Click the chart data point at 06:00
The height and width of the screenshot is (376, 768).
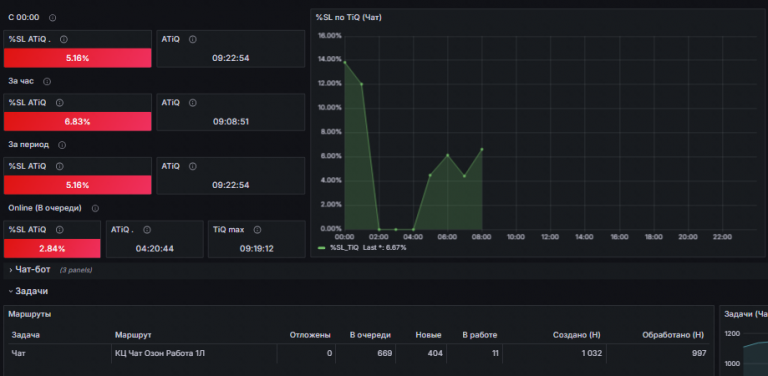coord(447,155)
